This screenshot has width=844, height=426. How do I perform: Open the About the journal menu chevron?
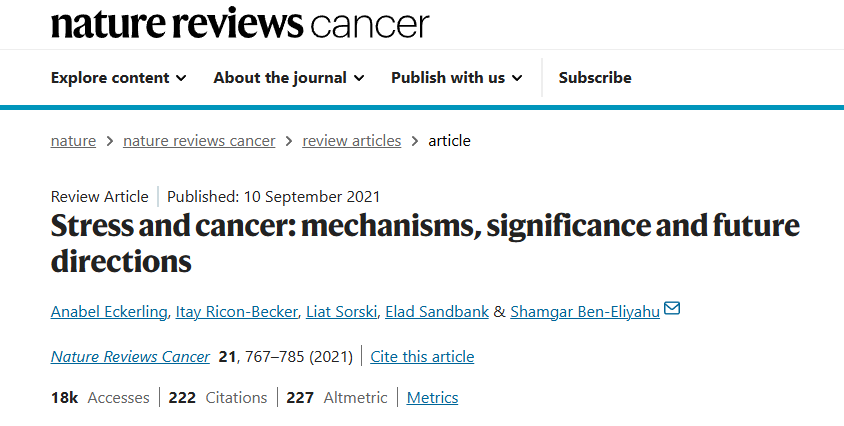pos(358,78)
